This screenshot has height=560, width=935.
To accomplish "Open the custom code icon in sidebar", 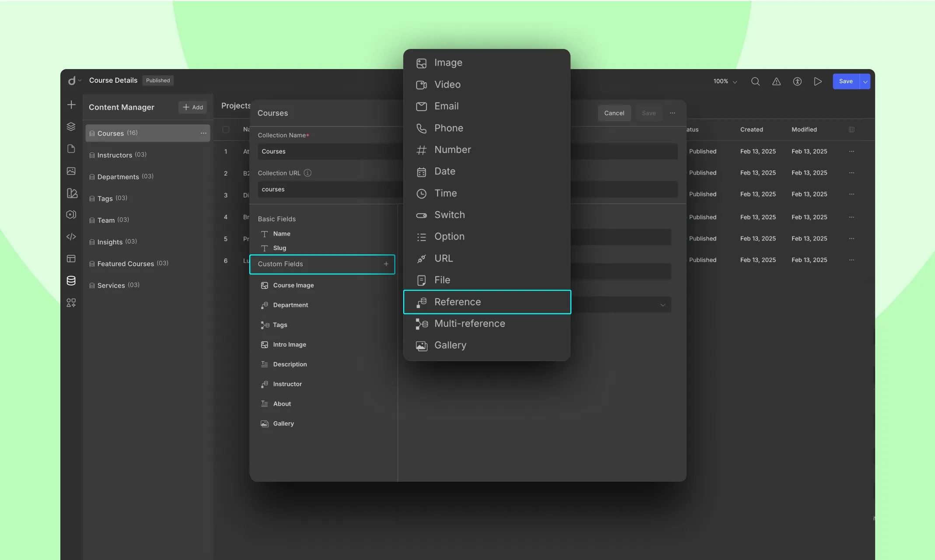I will [x=71, y=237].
